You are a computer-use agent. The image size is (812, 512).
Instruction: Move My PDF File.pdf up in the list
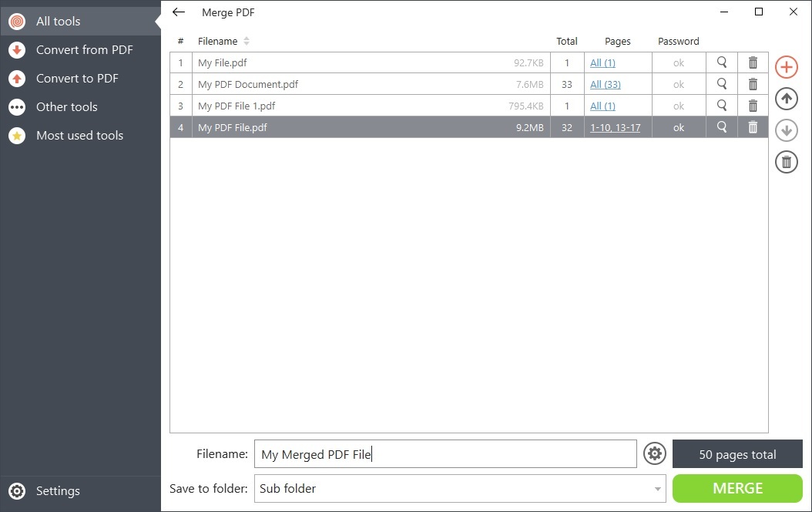click(x=786, y=99)
